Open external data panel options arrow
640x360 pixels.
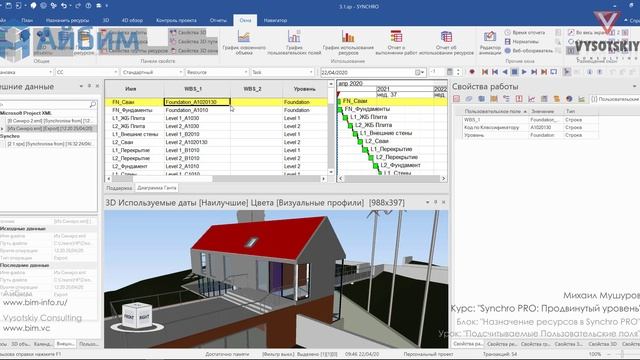(x=81, y=86)
